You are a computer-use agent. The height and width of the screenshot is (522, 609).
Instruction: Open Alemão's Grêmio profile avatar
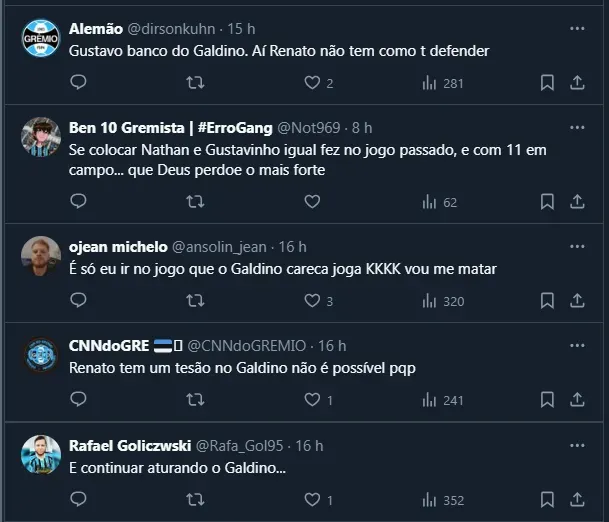pos(40,40)
